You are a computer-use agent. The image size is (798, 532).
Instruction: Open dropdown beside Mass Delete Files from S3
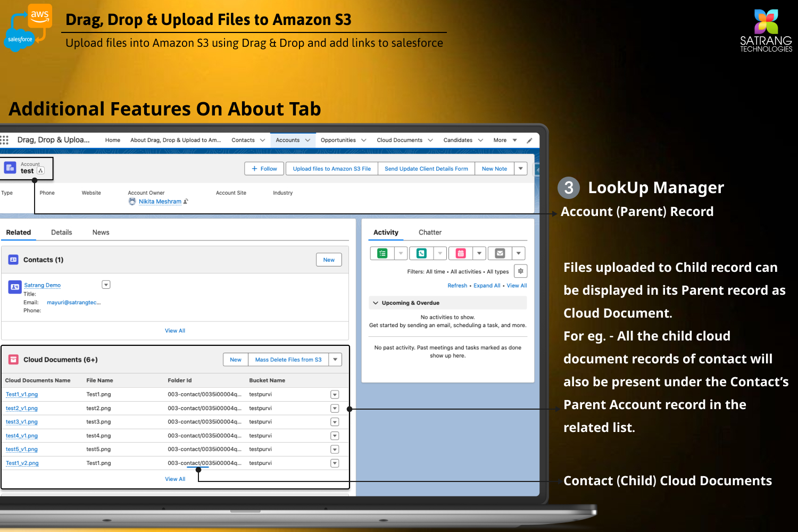[335, 360]
